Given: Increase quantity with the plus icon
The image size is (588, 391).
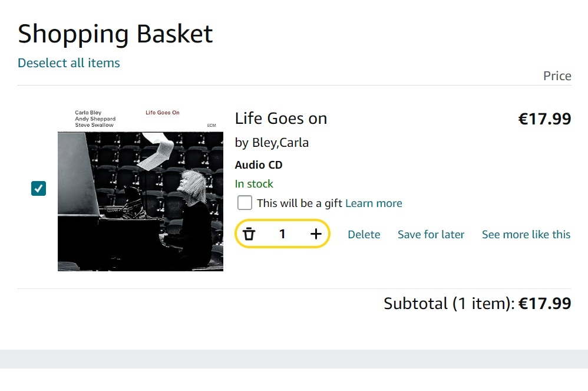Looking at the screenshot, I should tap(316, 234).
